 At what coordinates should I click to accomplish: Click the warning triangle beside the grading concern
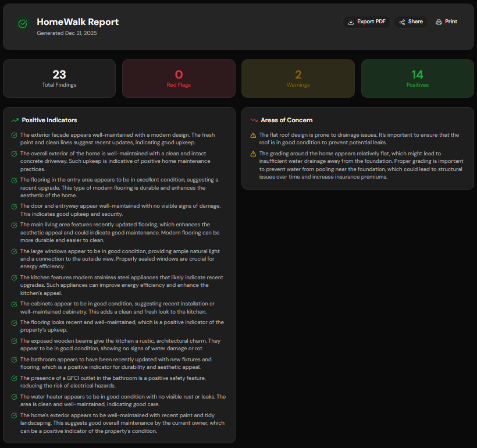252,154
